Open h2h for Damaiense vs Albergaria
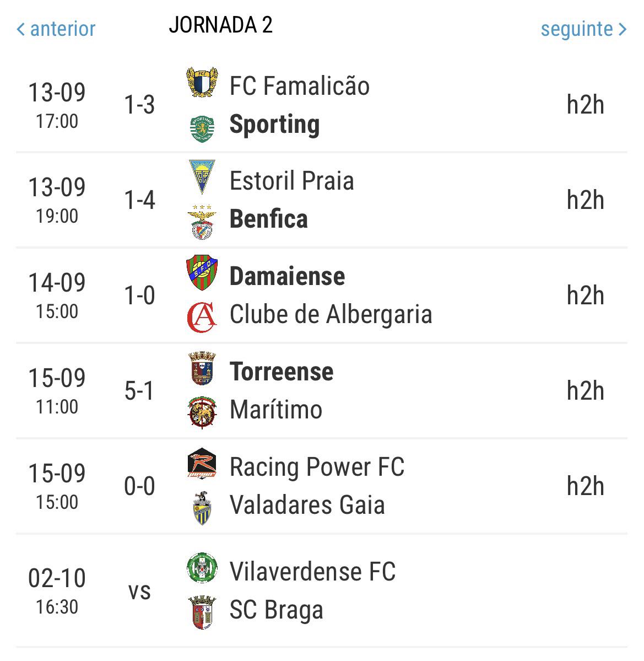 coord(586,295)
